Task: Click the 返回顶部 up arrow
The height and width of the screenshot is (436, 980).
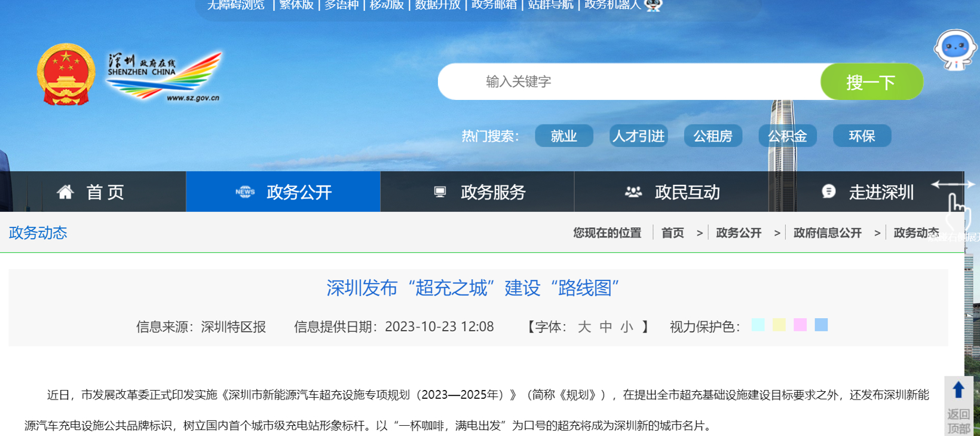Action: (958, 391)
